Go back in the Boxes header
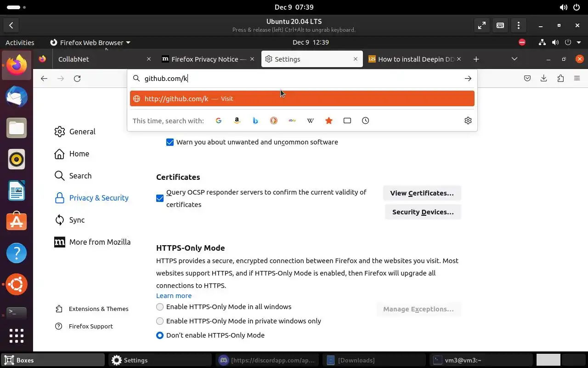Viewport: 588px width, 368px height. click(11, 26)
